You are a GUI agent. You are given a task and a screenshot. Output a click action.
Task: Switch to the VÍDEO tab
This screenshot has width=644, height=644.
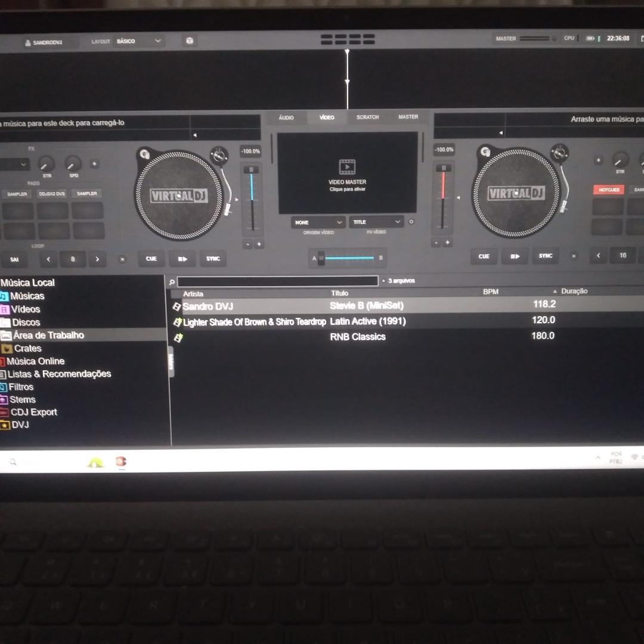327,117
